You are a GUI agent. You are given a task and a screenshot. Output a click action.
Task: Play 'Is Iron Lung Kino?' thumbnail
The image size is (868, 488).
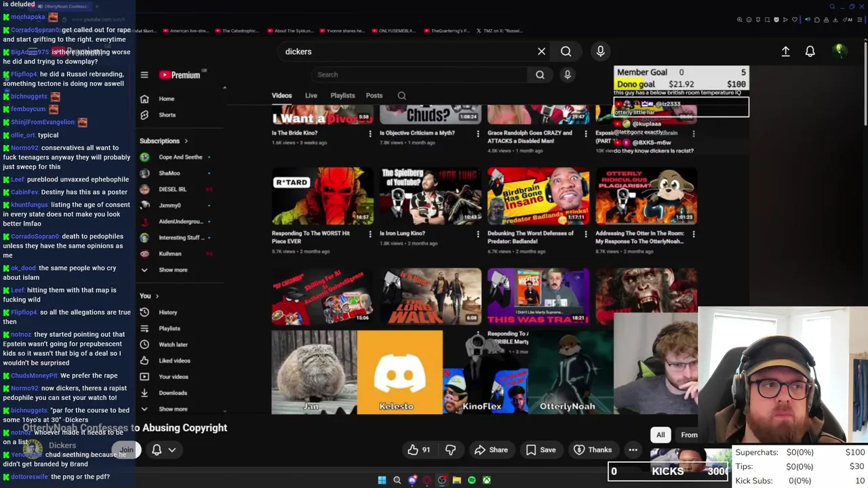[430, 196]
